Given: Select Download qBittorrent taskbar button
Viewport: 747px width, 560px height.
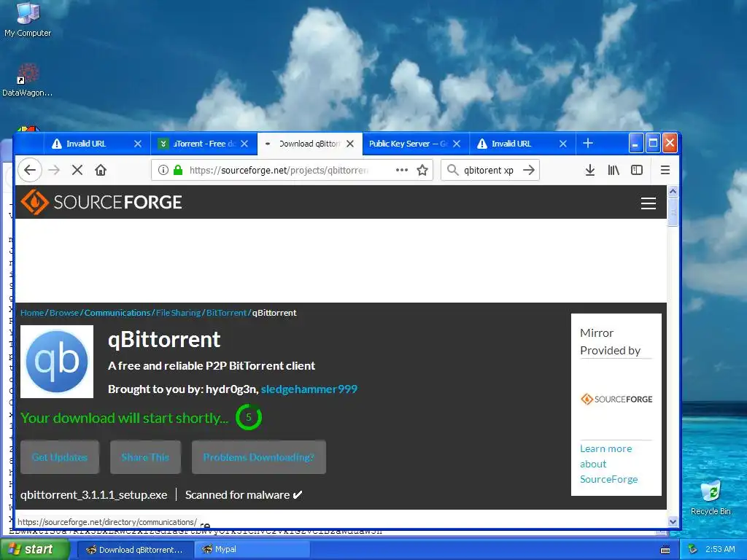Looking at the screenshot, I should (x=135, y=550).
